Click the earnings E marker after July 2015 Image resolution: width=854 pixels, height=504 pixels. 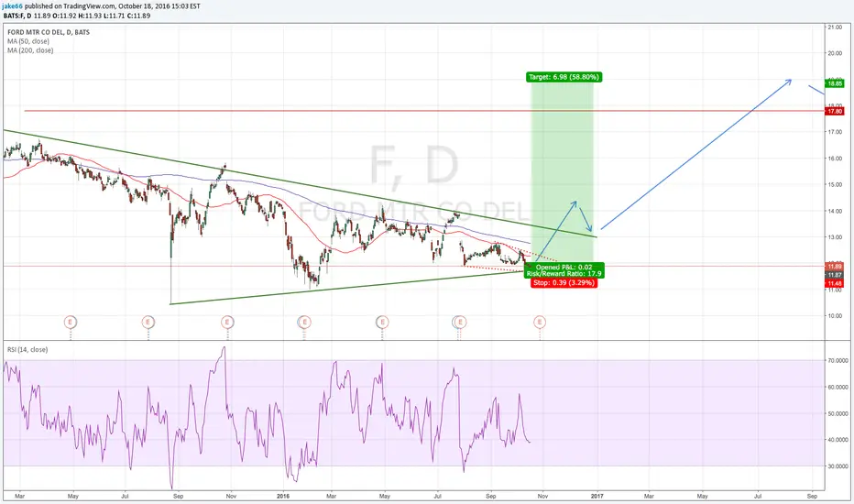coord(148,322)
